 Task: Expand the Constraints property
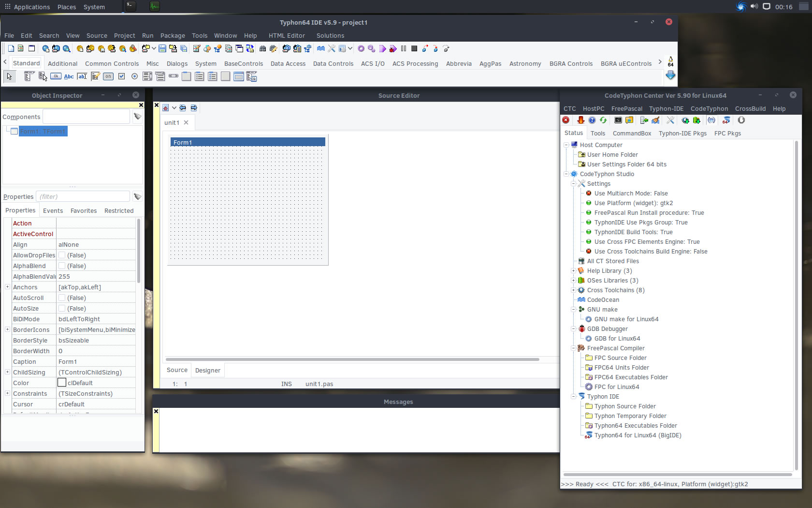click(x=7, y=393)
